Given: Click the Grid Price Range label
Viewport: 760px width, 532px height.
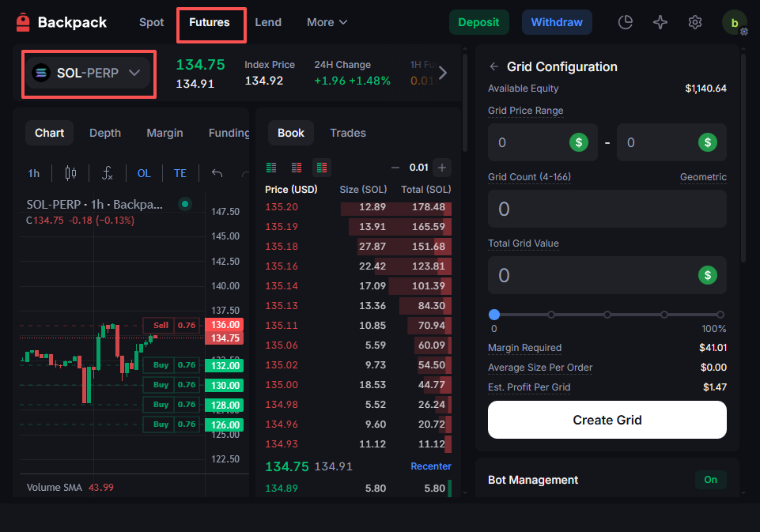Looking at the screenshot, I should pos(525,111).
